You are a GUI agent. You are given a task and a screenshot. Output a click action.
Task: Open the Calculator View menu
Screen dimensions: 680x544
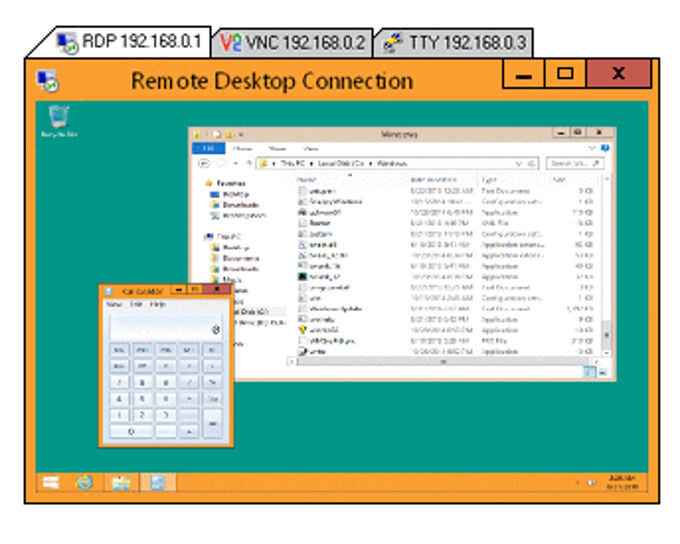tap(114, 304)
